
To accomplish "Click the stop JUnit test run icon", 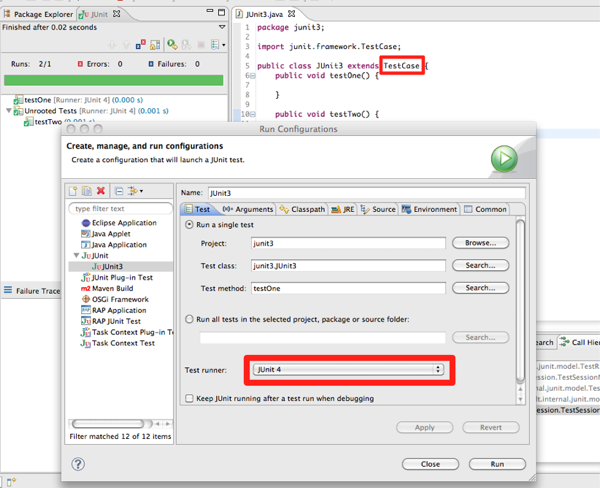I will (201, 45).
